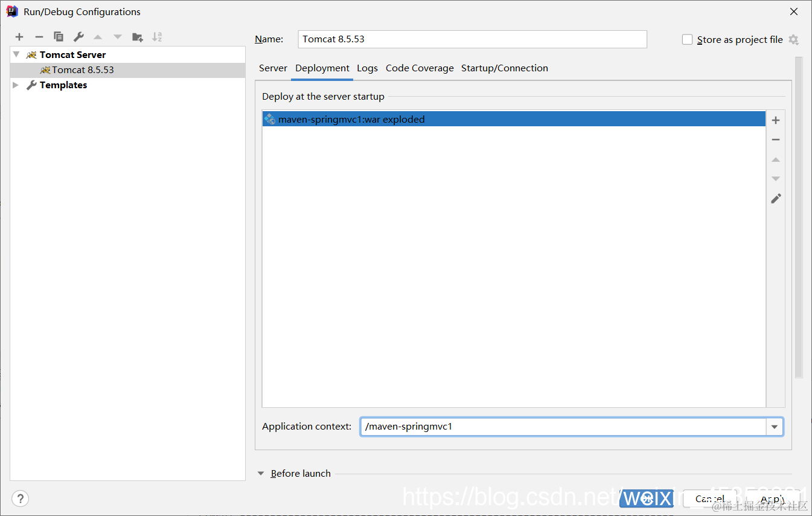Add artifact to deployment list
The height and width of the screenshot is (516, 812).
(776, 120)
